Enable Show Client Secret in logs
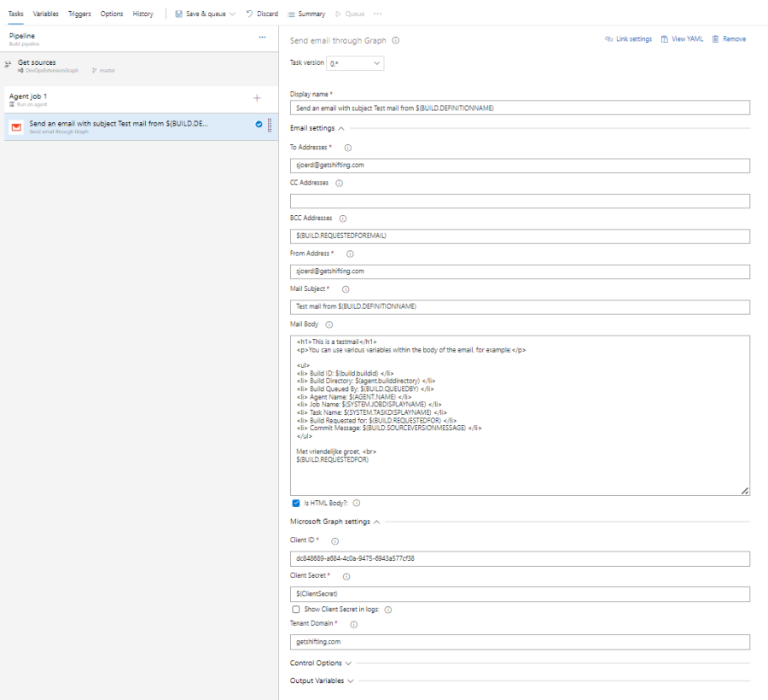This screenshot has height=700, width=768. click(x=296, y=610)
